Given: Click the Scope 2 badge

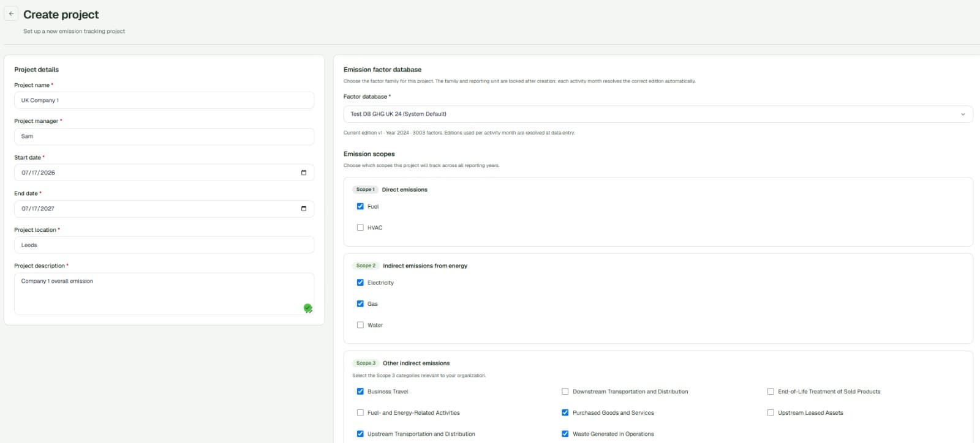Looking at the screenshot, I should tap(366, 266).
